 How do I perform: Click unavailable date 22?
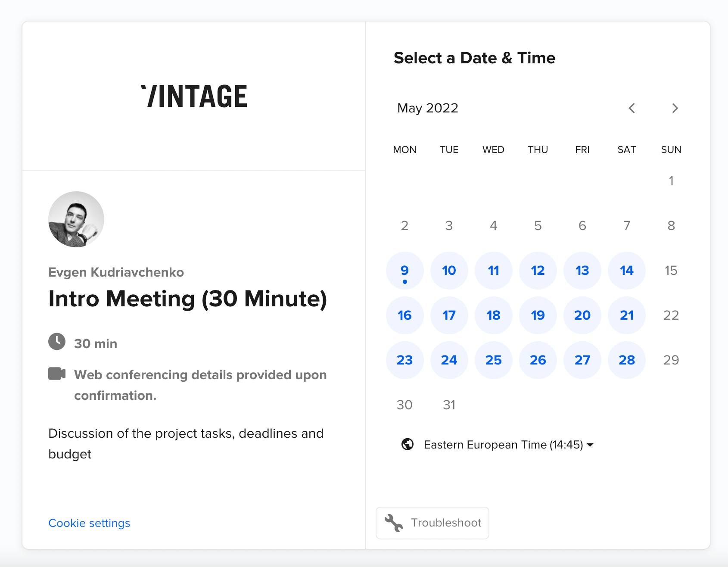(671, 315)
